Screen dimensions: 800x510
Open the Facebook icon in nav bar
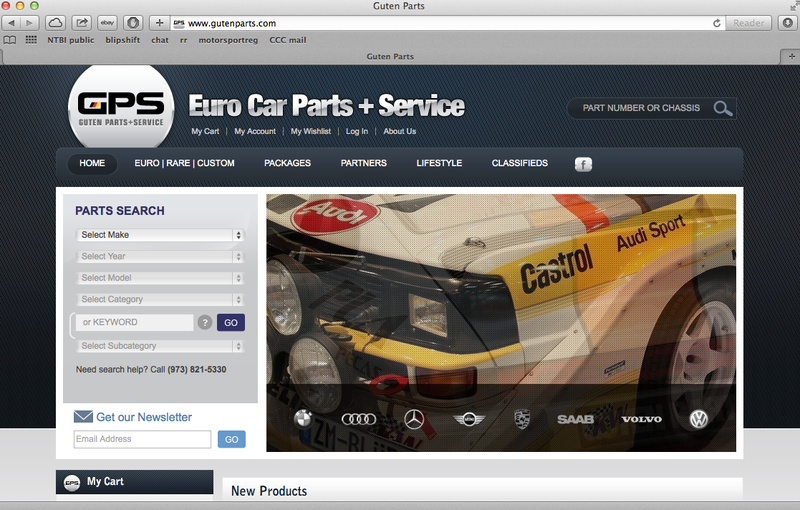coord(583,164)
